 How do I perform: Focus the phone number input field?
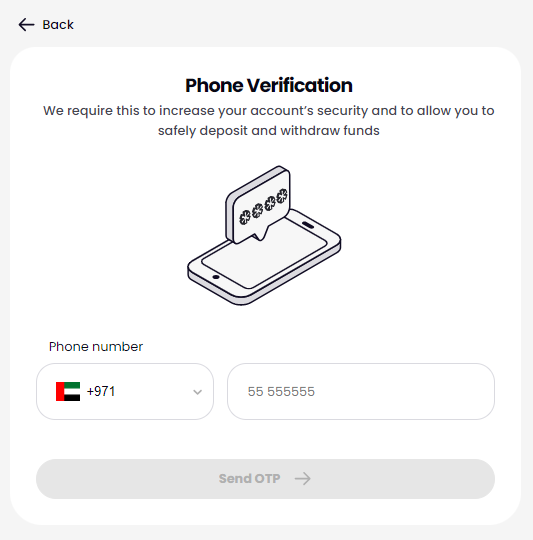(361, 392)
